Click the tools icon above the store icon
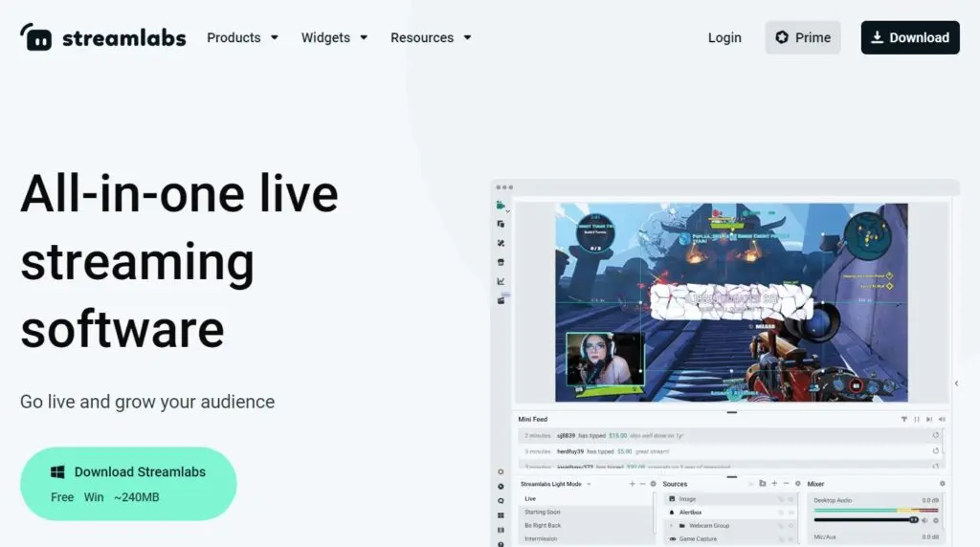The width and height of the screenshot is (980, 547). (501, 243)
